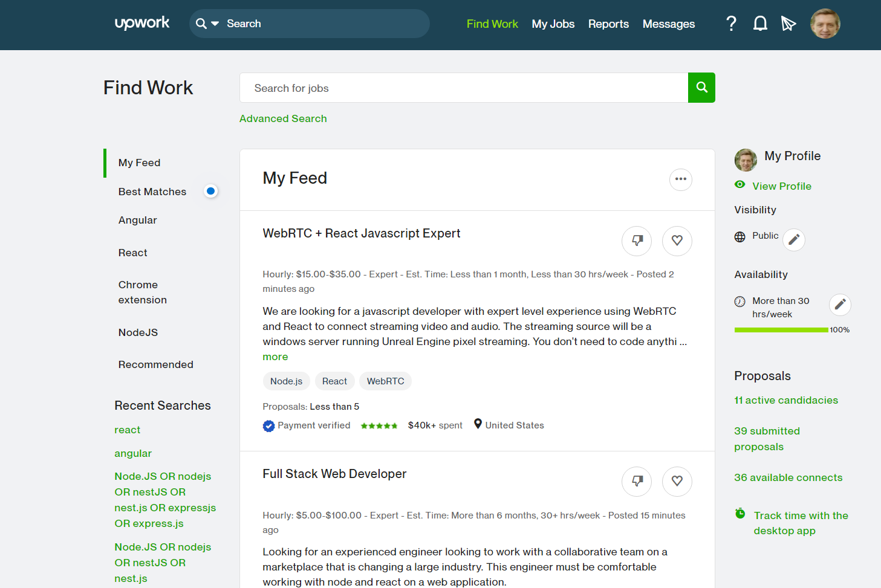The height and width of the screenshot is (588, 881).
Task: Select the Best Matches feed
Action: pyautogui.click(x=152, y=192)
